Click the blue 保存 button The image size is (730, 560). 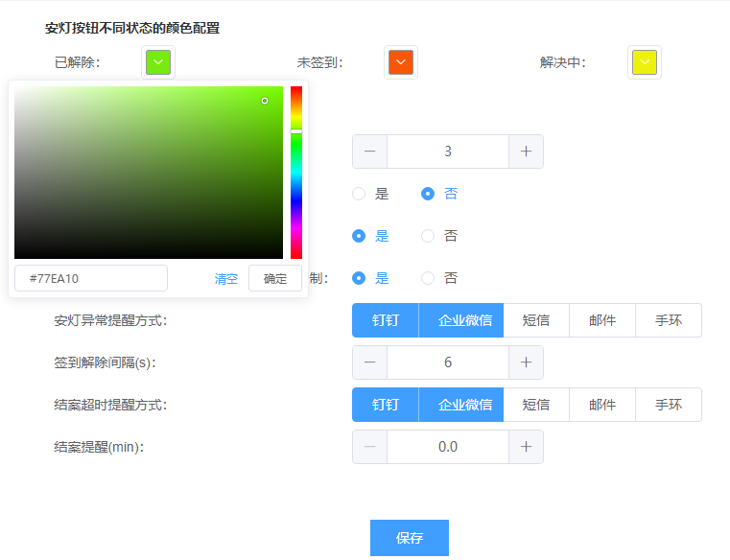pyautogui.click(x=410, y=538)
